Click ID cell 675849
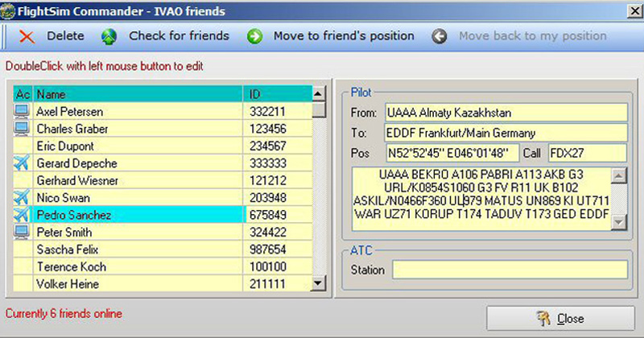This screenshot has width=644, height=338. [278, 215]
